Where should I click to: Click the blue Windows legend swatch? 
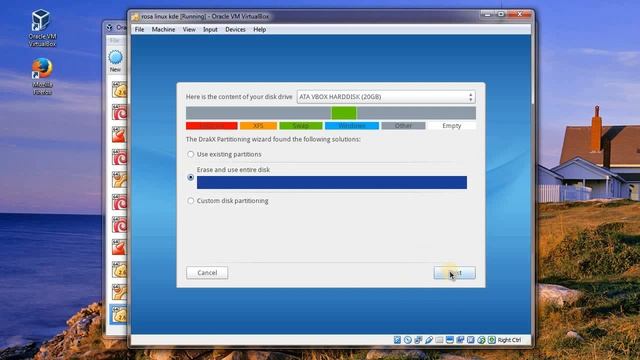pyautogui.click(x=352, y=126)
